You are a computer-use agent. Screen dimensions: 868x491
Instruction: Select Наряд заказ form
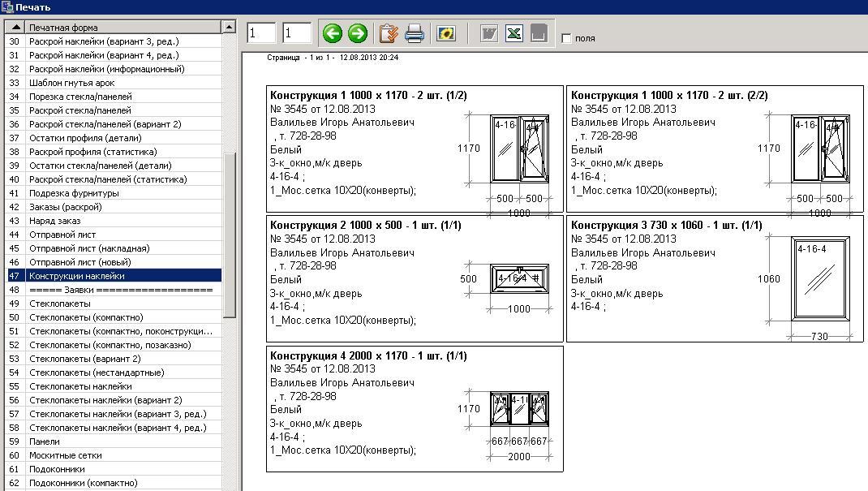click(x=114, y=221)
